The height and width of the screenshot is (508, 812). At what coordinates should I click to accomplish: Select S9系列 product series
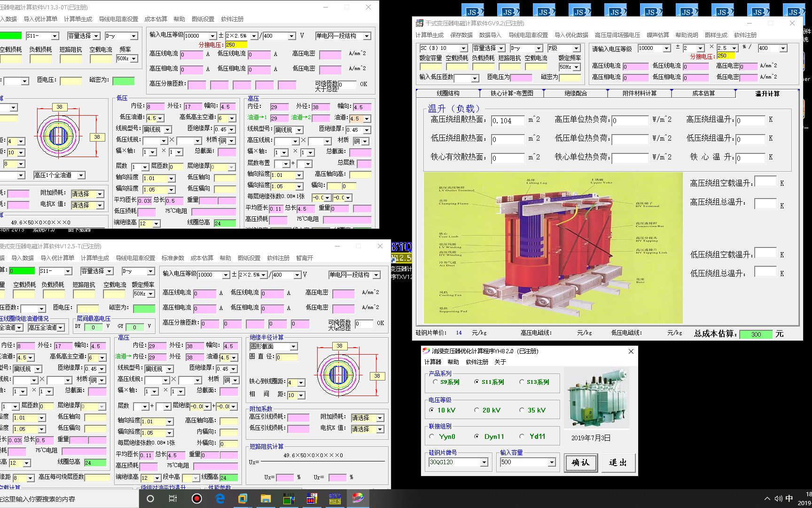pyautogui.click(x=436, y=382)
